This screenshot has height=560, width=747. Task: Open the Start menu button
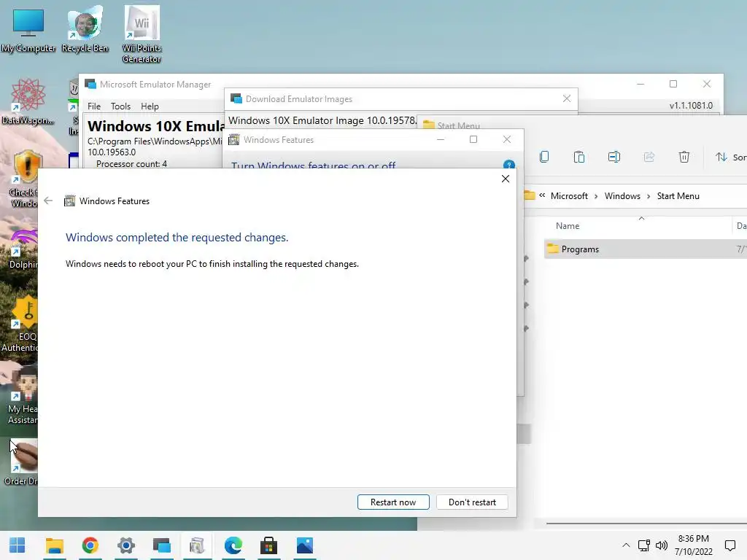(x=18, y=545)
